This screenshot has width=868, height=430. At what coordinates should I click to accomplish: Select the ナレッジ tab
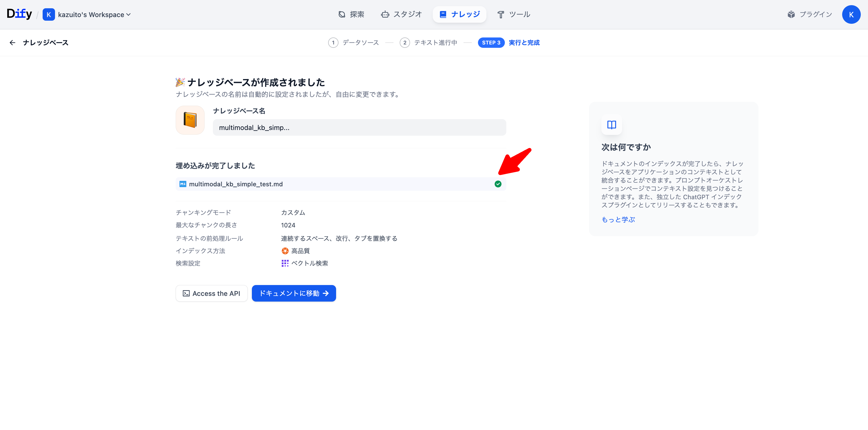pos(459,14)
